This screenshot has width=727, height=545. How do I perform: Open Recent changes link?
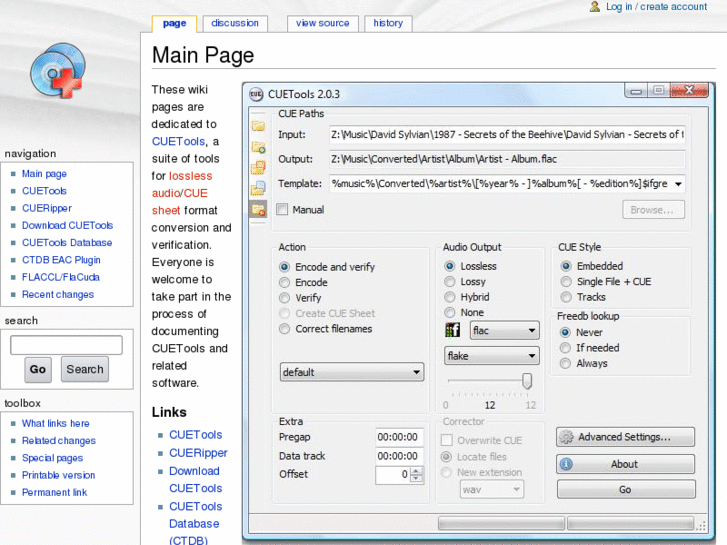[58, 295]
